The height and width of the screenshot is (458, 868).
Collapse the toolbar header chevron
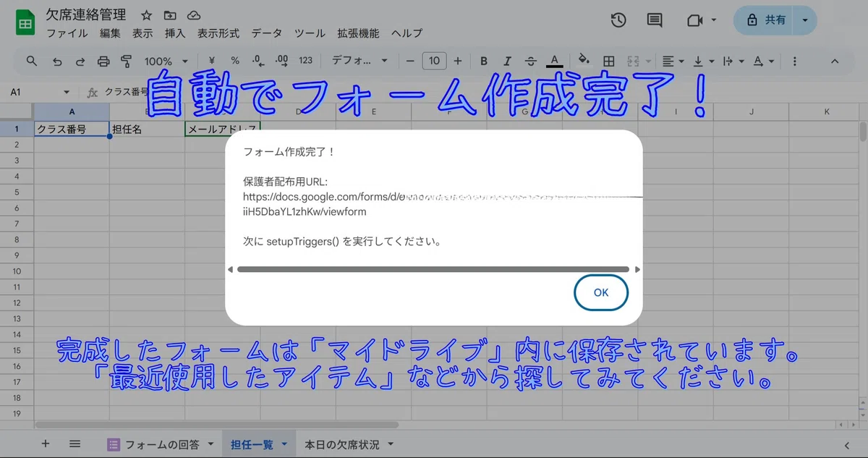(x=835, y=62)
